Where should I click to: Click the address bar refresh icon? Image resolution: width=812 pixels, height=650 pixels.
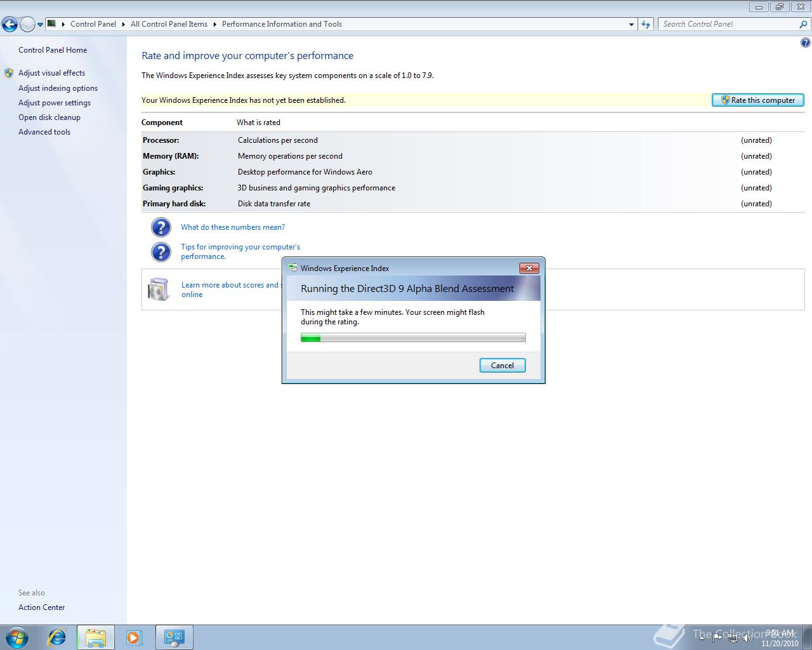646,24
